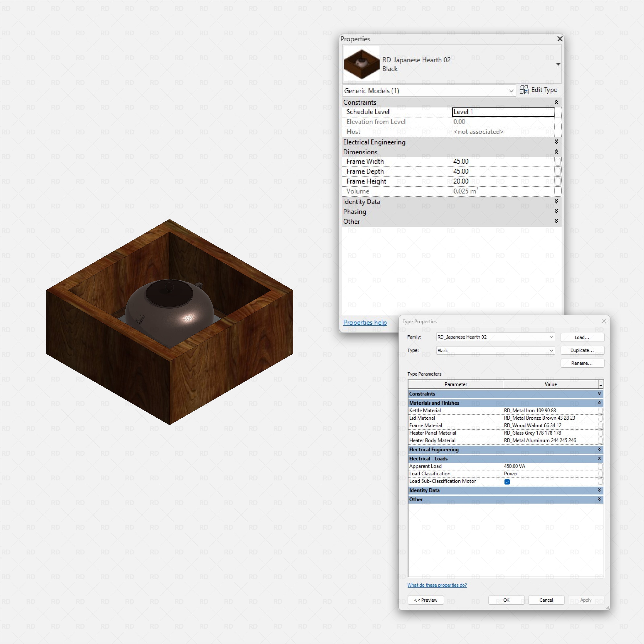Viewport: 644px width, 644px height.
Task: Click the << Preview button
Action: [x=426, y=600]
